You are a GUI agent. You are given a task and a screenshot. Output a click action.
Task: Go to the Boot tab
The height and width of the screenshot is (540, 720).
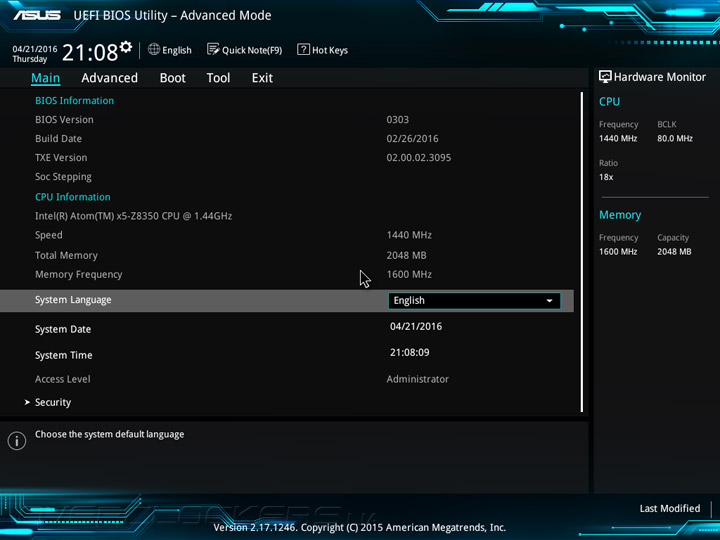coord(173,78)
